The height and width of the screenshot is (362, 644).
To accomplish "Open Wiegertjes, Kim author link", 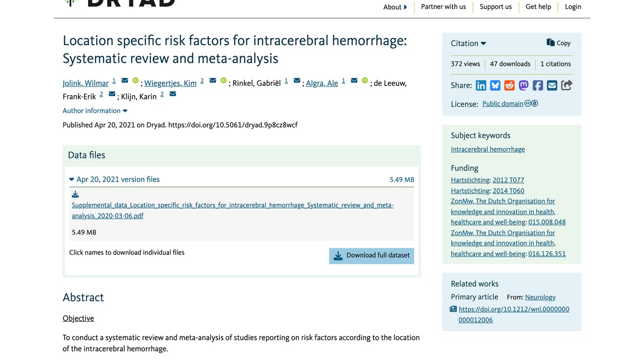I will (171, 83).
